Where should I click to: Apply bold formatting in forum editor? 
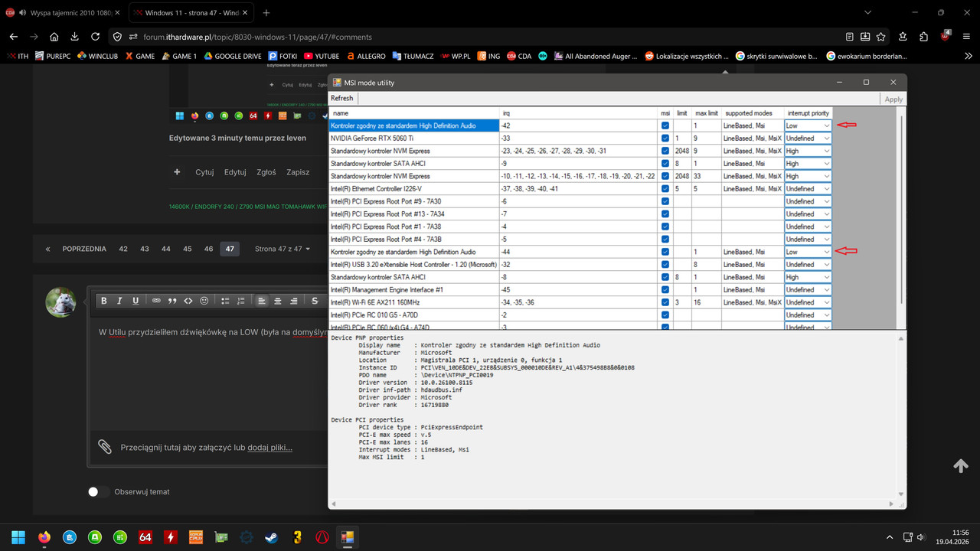point(104,301)
